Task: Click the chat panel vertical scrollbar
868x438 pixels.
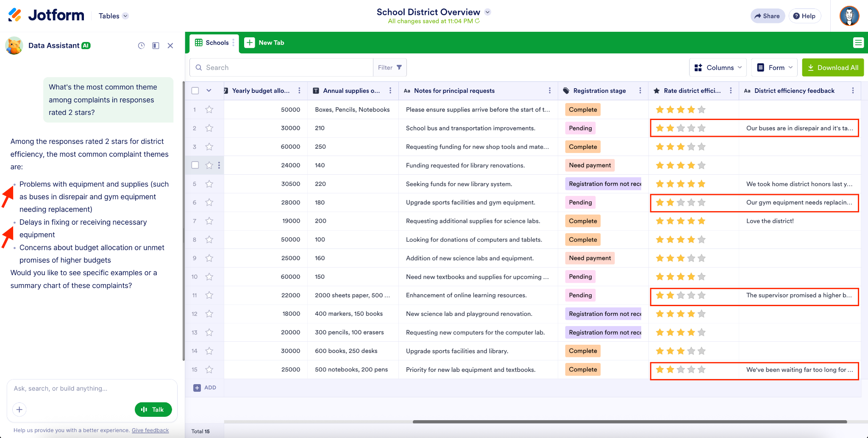Action: tap(184, 220)
